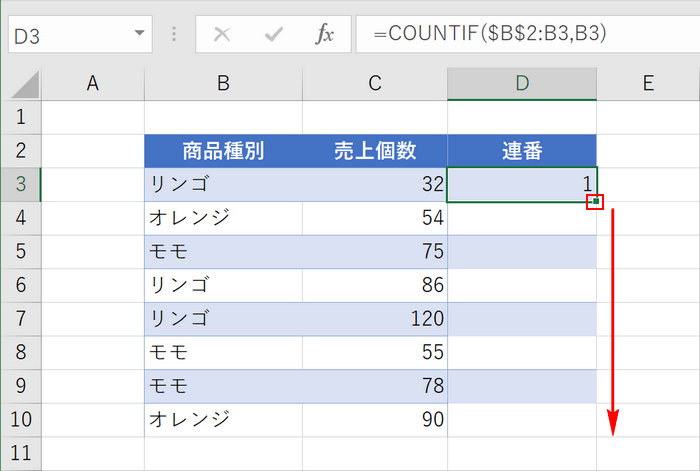
Task: Select empty cell D4 beside value 54
Action: click(x=522, y=218)
